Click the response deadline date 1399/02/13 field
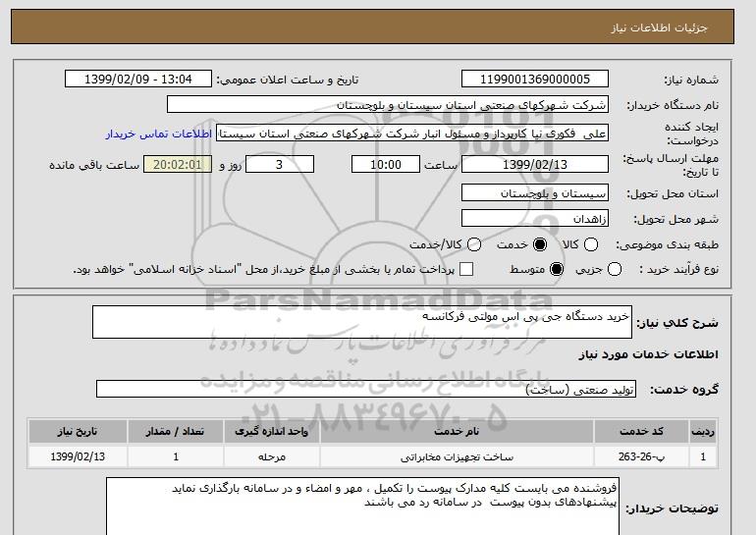Image resolution: width=756 pixels, height=535 pixels. click(x=535, y=164)
